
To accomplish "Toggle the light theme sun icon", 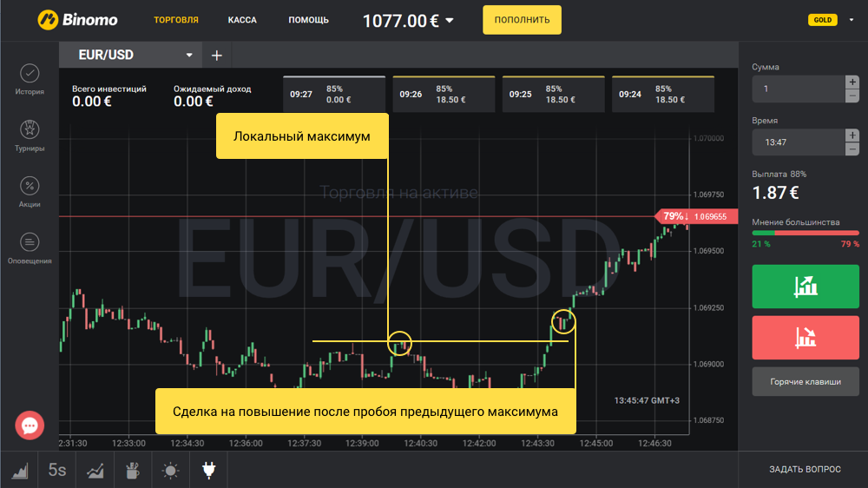I will pos(170,471).
